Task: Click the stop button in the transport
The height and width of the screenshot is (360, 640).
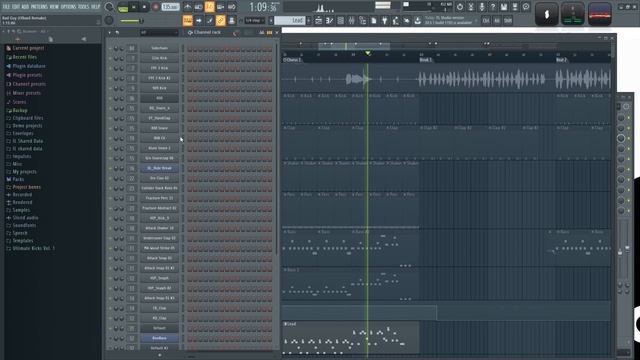Action: 144,7
